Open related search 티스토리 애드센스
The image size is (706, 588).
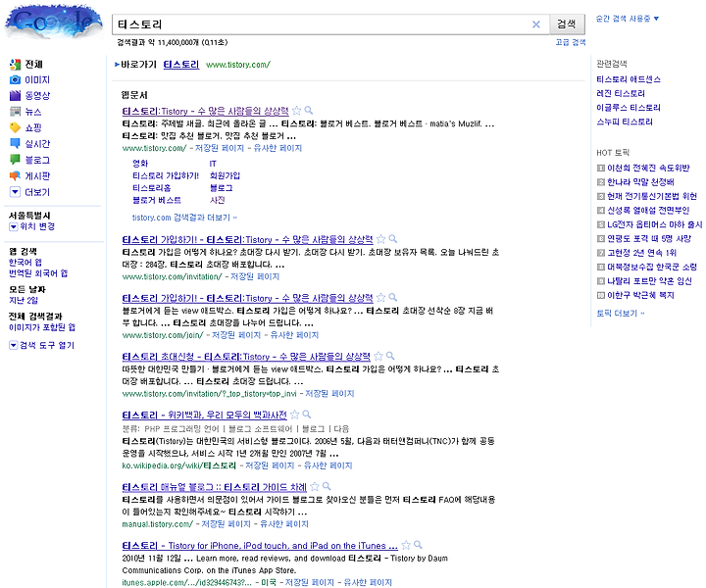point(629,79)
